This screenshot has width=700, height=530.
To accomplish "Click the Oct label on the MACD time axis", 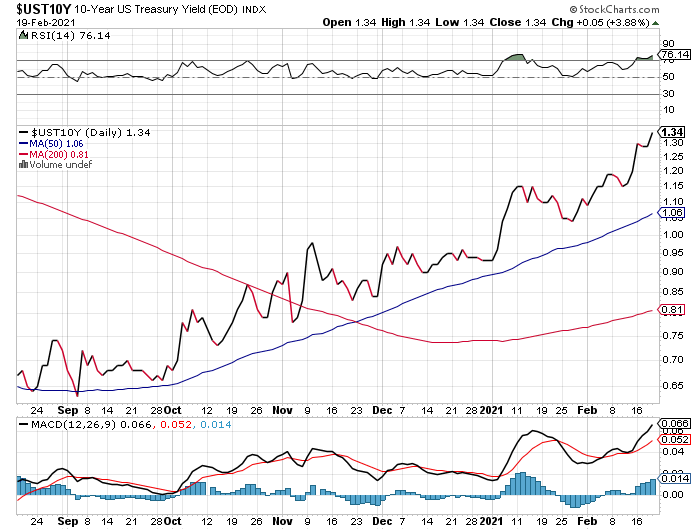I will coord(172,522).
